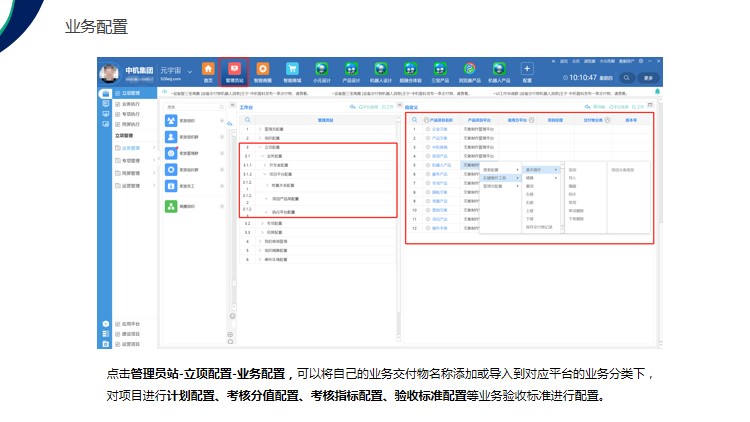Select the radio button in table row 11
This screenshot has height=422, width=750.
(428, 219)
